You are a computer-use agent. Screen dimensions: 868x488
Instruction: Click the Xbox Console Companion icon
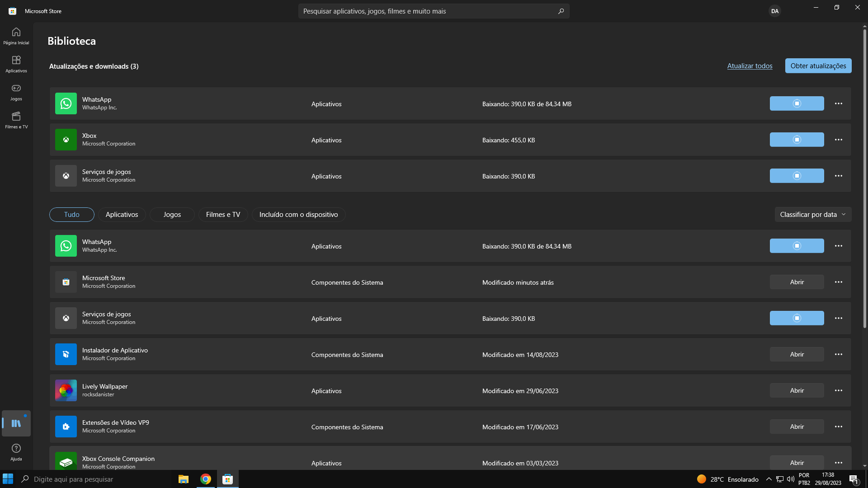point(66,461)
